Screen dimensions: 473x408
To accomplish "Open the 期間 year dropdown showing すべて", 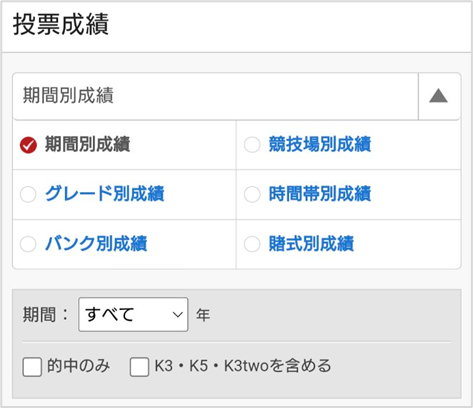I will pyautogui.click(x=133, y=314).
